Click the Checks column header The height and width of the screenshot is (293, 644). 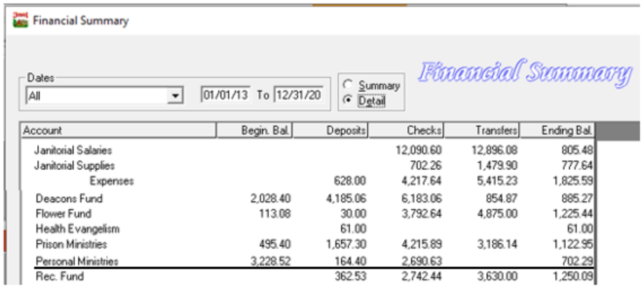[406, 131]
